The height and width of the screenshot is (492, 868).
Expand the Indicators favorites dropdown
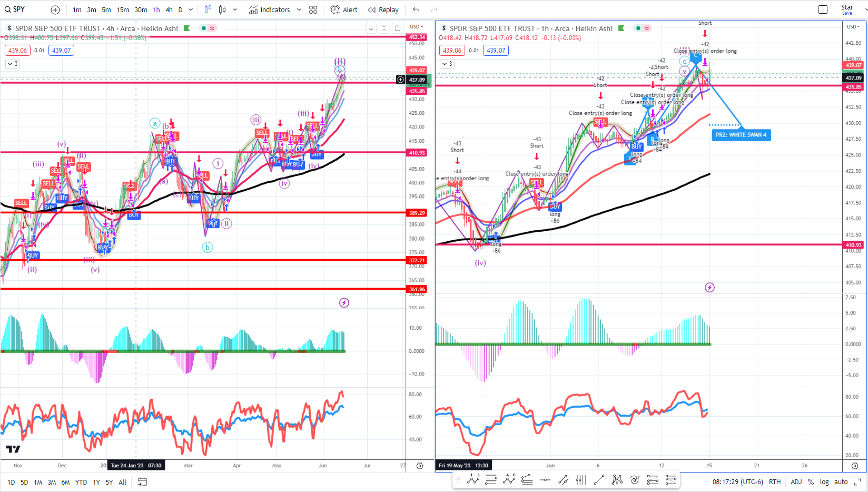(x=299, y=10)
